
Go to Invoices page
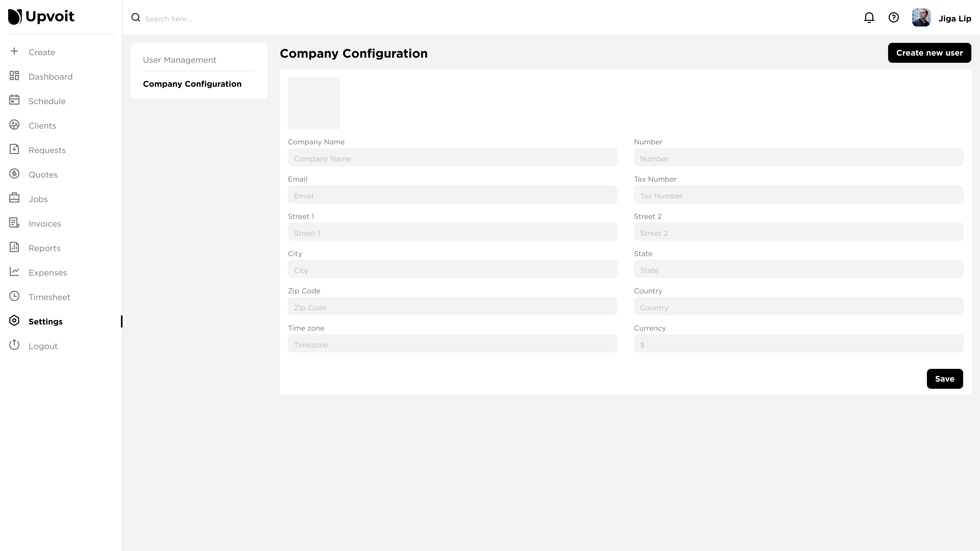[45, 224]
